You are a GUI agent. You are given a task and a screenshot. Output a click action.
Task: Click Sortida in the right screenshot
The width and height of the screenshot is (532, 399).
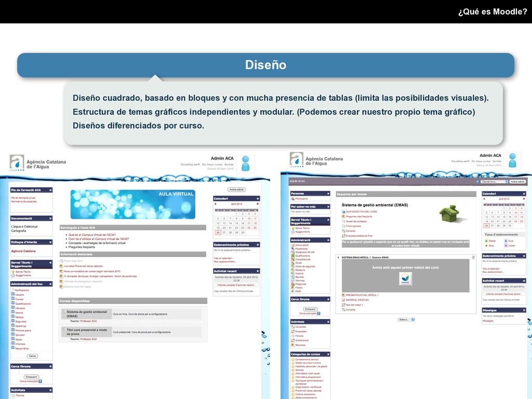[x=497, y=161]
